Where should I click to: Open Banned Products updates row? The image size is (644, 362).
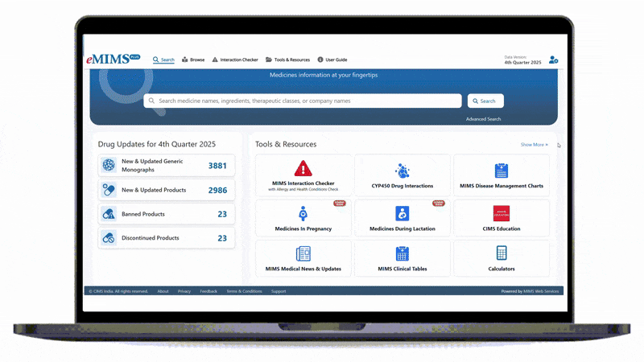pos(167,214)
